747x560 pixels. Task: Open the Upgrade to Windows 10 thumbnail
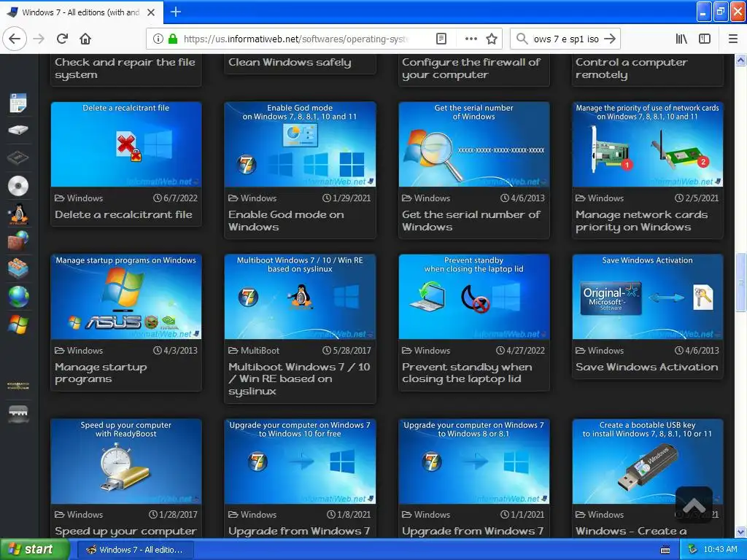coord(300,461)
